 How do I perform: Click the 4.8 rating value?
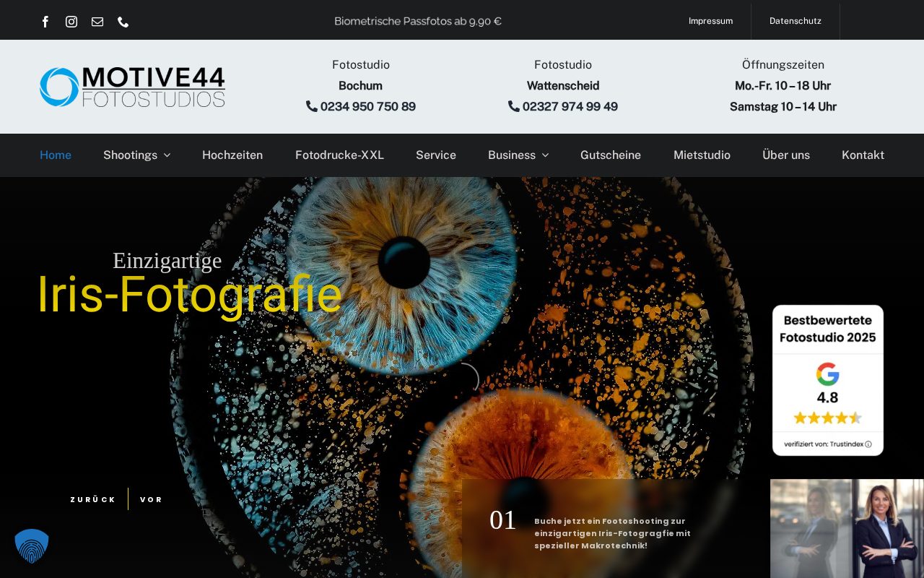click(x=828, y=397)
